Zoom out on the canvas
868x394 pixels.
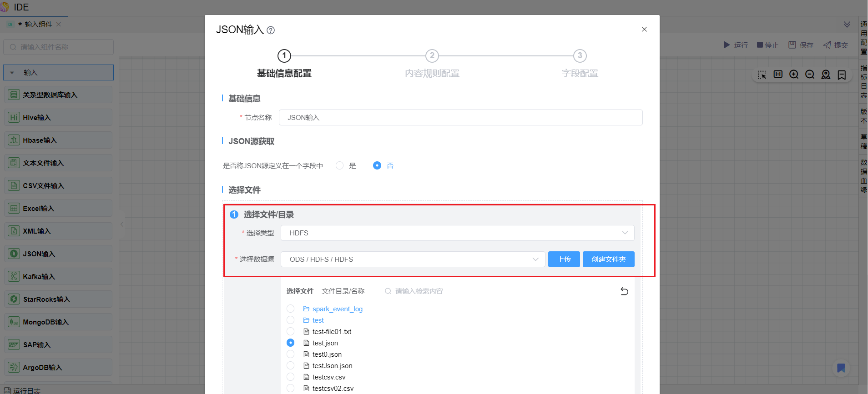tap(810, 75)
